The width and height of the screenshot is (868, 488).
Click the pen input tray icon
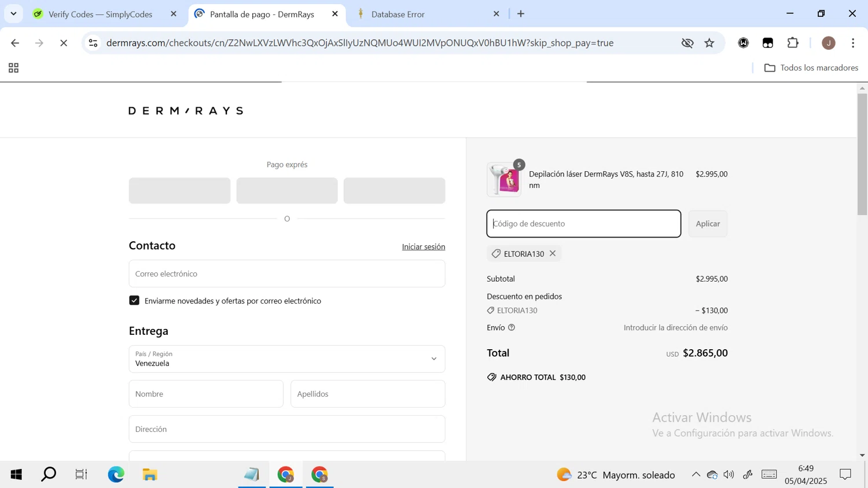748,475
